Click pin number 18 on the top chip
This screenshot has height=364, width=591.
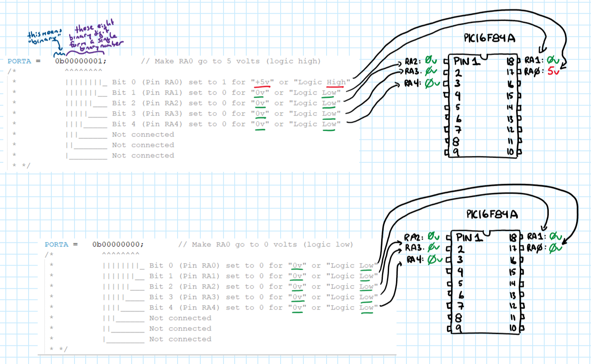510,62
